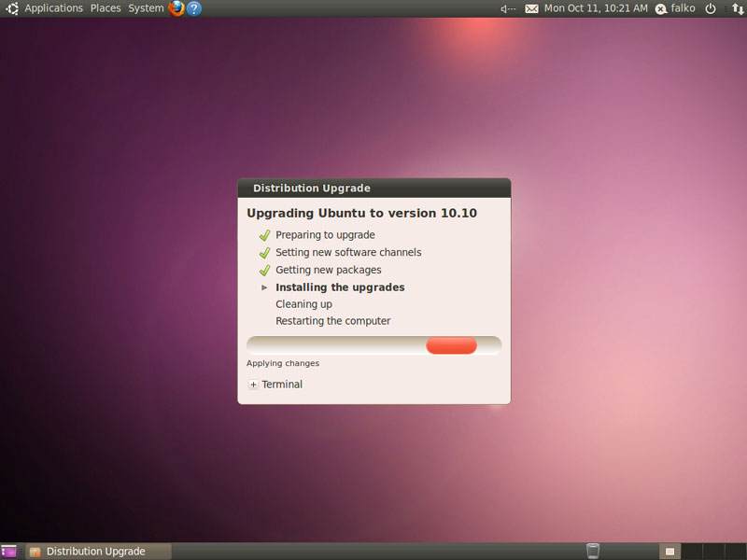Click the 'Installing the upgrades' step
Screen dimensions: 747x560
[340, 287]
